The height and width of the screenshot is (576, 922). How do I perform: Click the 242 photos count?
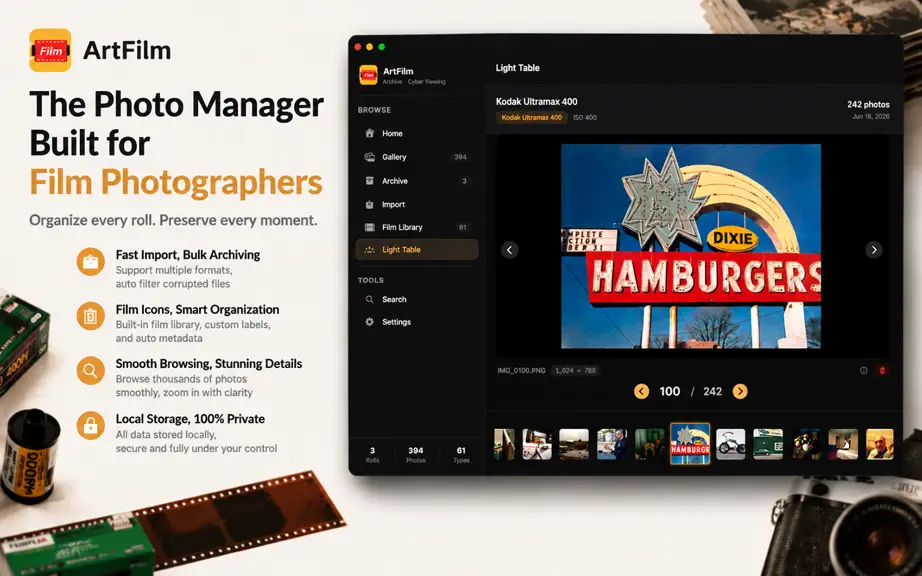(x=868, y=104)
